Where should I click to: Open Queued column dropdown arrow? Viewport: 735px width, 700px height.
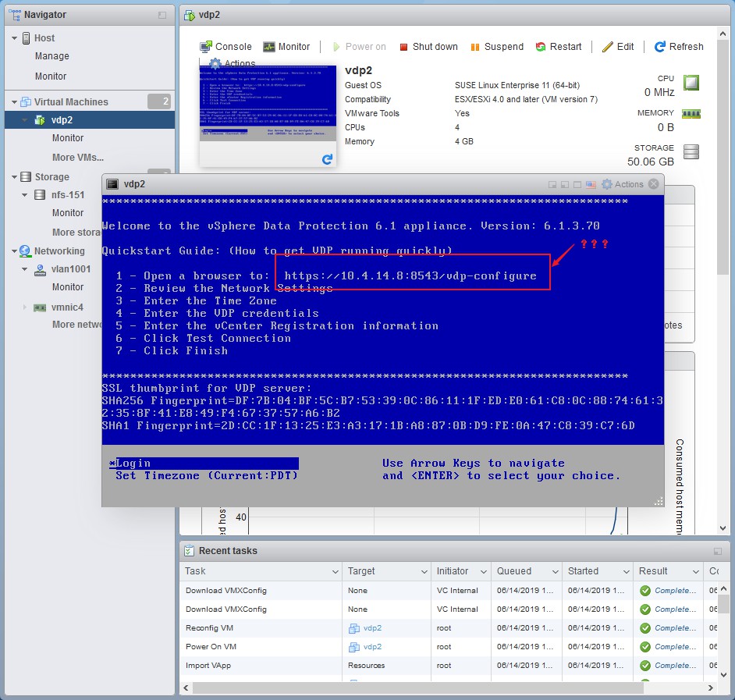(555, 571)
